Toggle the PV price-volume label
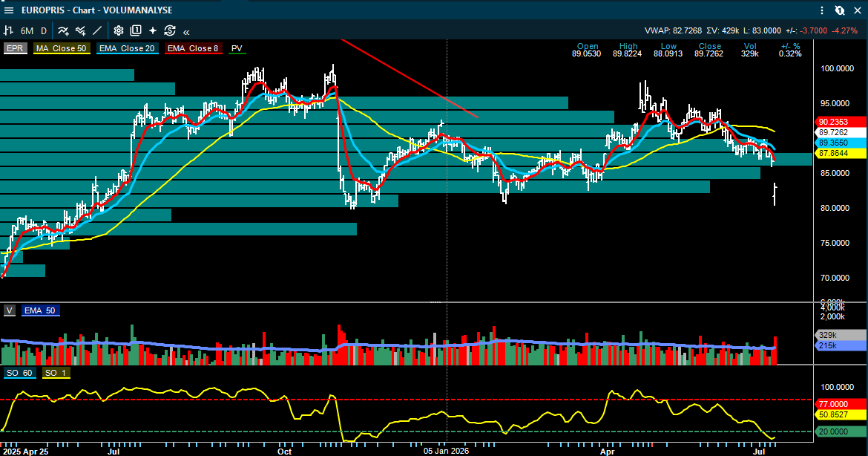Screen dimensions: 868x456 tap(237, 48)
